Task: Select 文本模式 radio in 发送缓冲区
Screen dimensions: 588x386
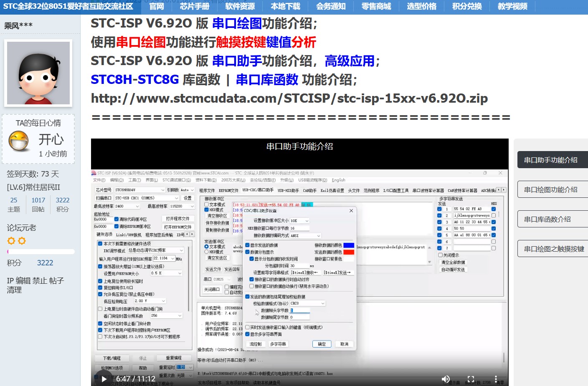Action: click(206, 247)
